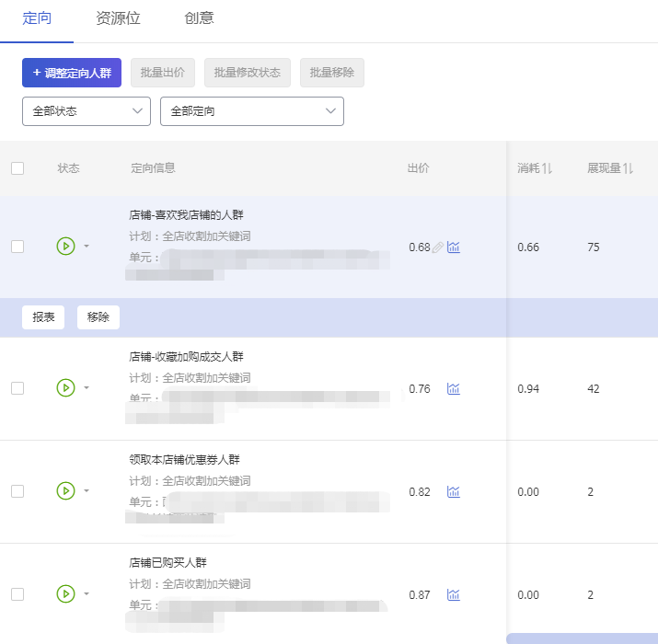The height and width of the screenshot is (644, 658).
Task: Click the 领取本店铺优惠券人群 title
Action: 184,460
